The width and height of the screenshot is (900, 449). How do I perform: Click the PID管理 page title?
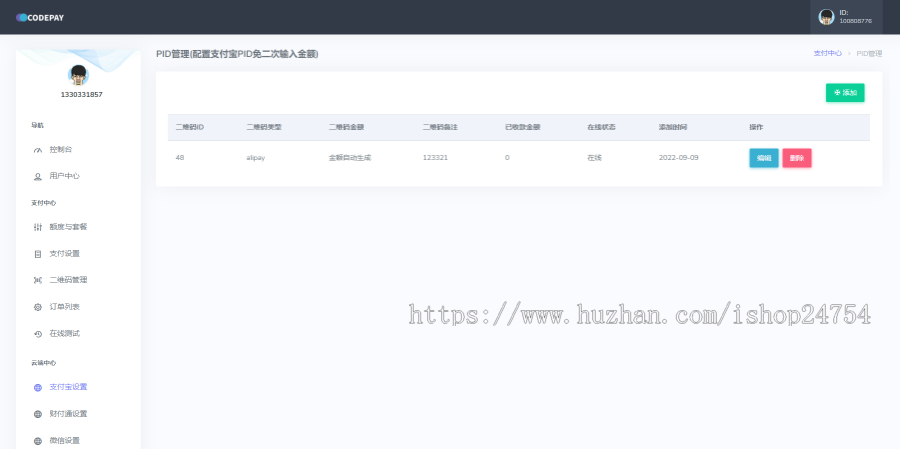pyautogui.click(x=237, y=54)
